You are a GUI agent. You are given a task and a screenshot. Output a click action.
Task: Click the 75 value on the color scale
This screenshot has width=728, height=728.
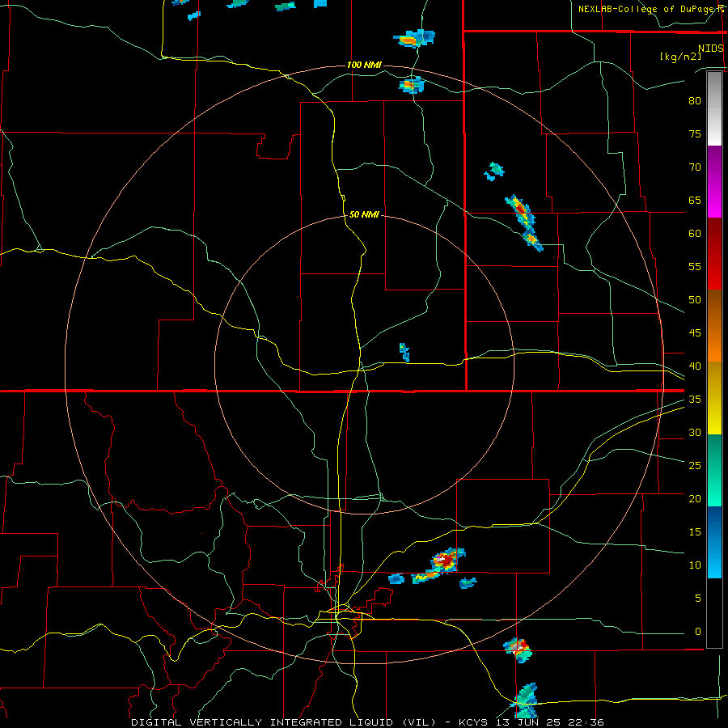pyautogui.click(x=695, y=133)
